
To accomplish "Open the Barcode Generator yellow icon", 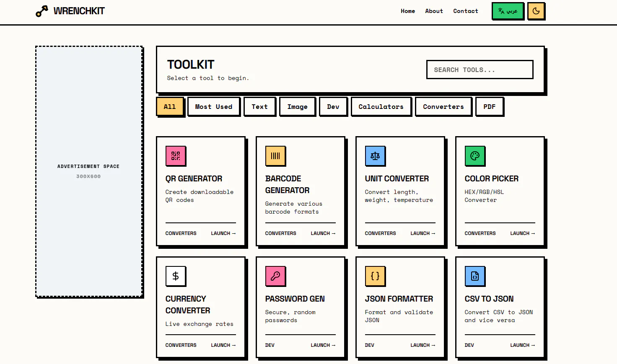I will click(275, 156).
